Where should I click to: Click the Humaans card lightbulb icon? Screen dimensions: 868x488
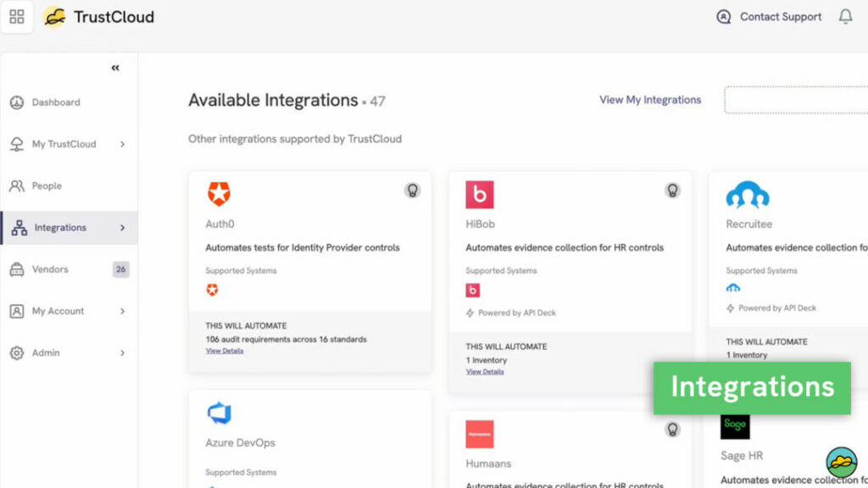click(672, 430)
